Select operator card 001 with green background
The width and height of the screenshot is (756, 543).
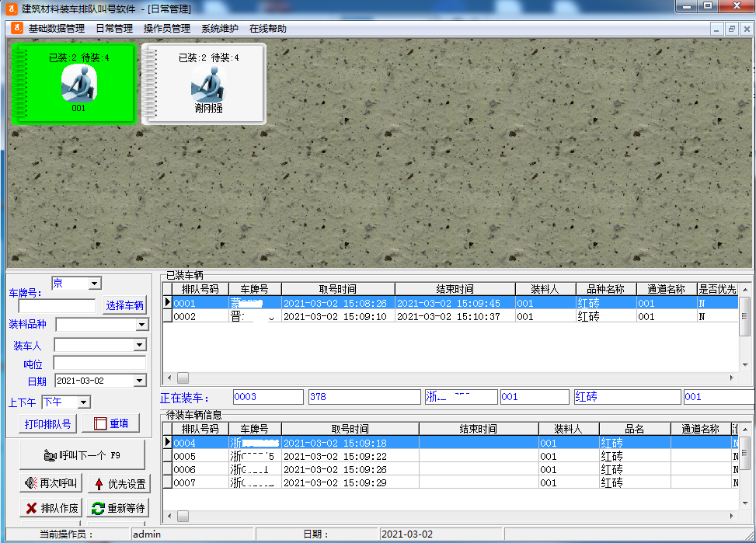point(74,83)
